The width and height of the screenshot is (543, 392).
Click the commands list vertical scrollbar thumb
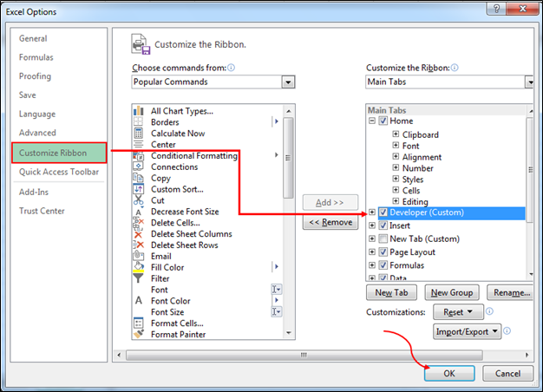coord(288,158)
